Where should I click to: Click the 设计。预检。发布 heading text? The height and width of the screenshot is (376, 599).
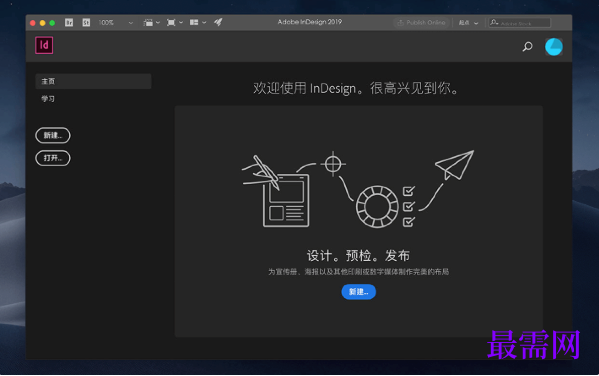(358, 256)
